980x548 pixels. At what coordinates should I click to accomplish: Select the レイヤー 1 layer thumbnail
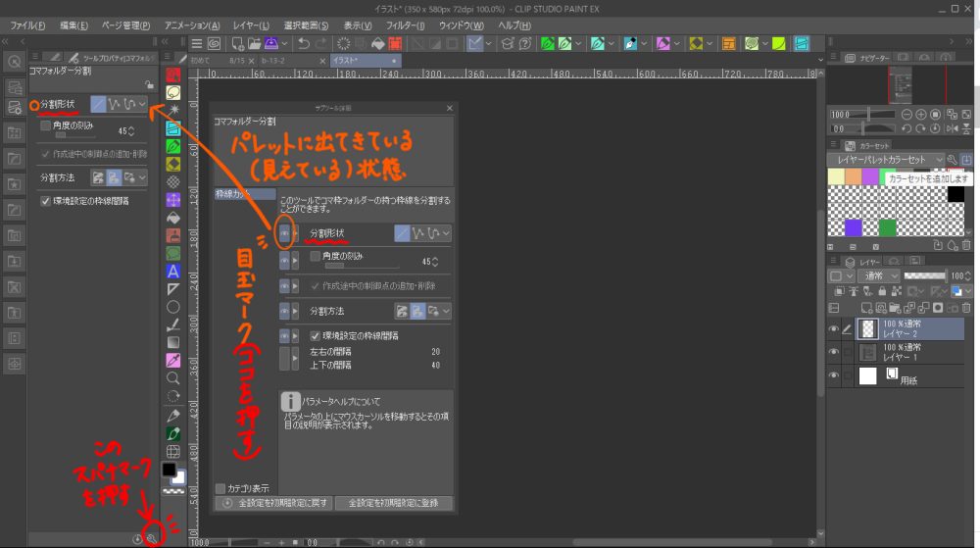(x=867, y=352)
